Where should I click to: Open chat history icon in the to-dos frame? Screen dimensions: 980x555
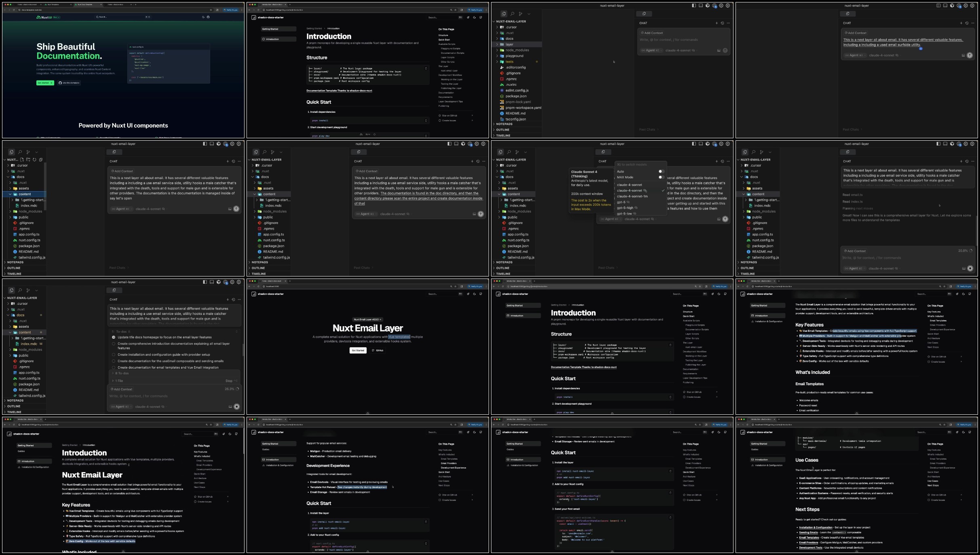[233, 300]
